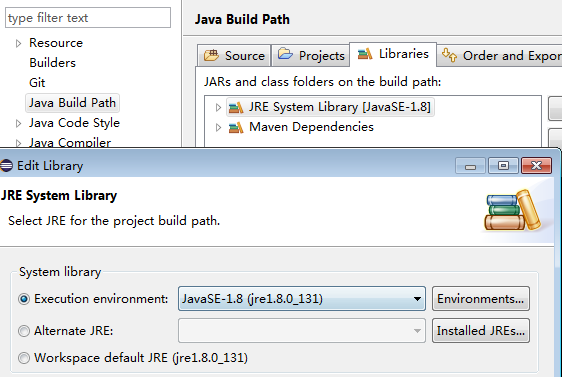
Task: Select the Alternate JRE radio button
Action: click(24, 331)
